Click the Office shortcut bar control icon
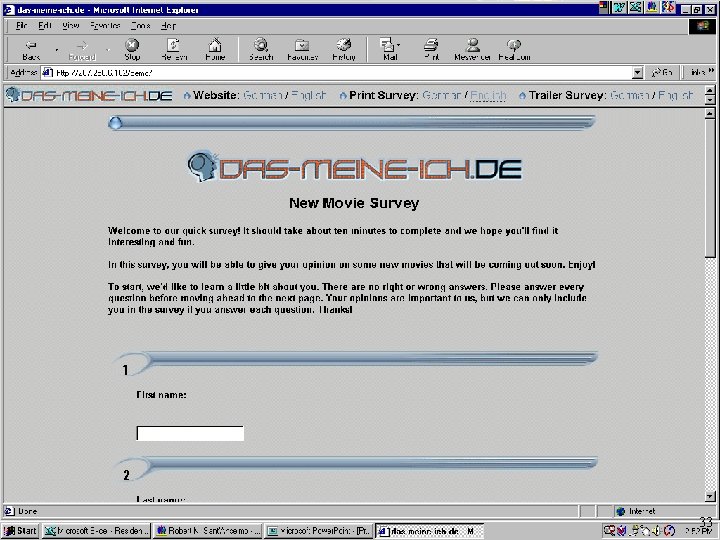The height and width of the screenshot is (540, 720). coord(604,7)
